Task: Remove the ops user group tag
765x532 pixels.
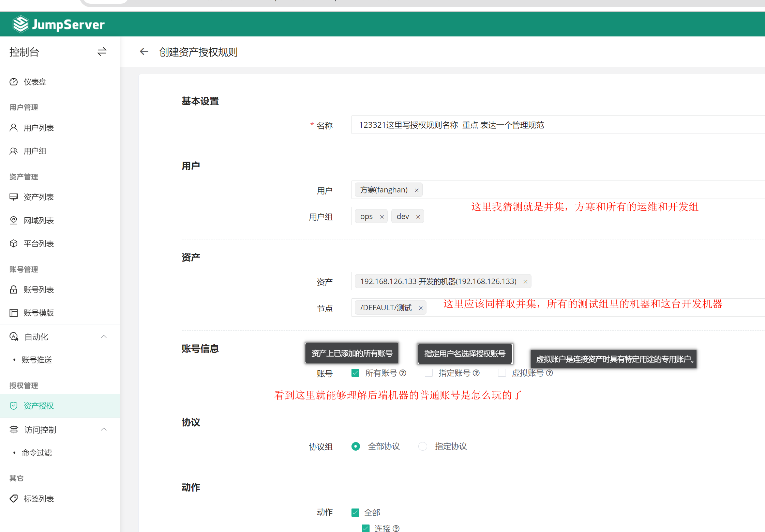Action: (x=382, y=217)
